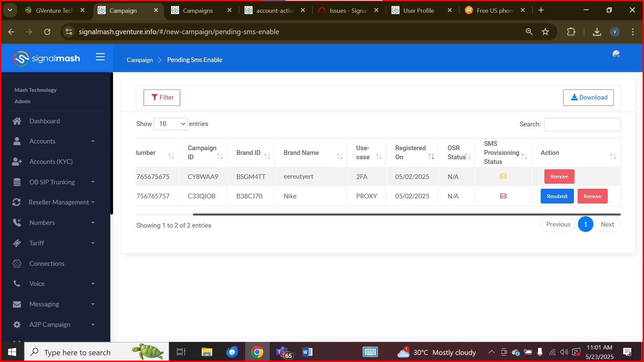
Task: Open Dashboard from the sidebar
Action: coord(45,121)
